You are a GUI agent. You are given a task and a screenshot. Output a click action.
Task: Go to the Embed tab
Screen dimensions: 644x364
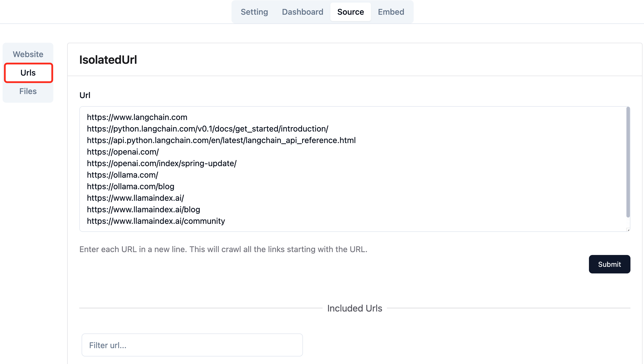click(391, 12)
